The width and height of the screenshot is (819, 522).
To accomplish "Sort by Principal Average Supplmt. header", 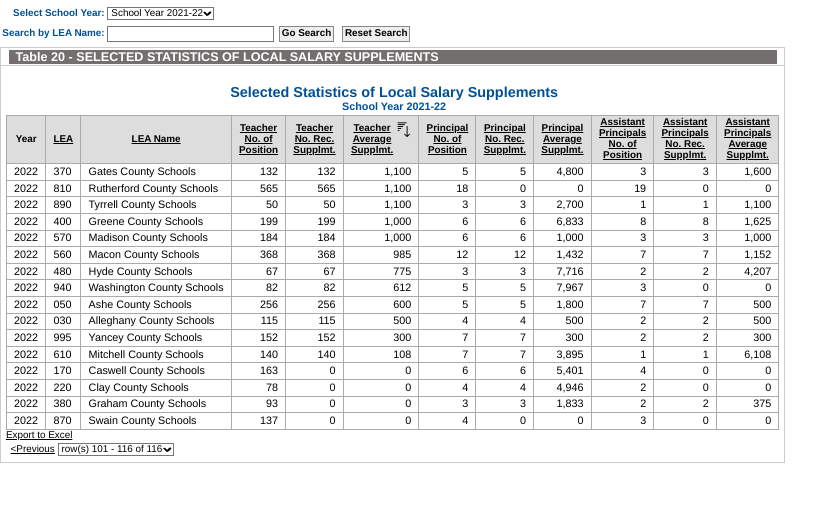I will (562, 139).
